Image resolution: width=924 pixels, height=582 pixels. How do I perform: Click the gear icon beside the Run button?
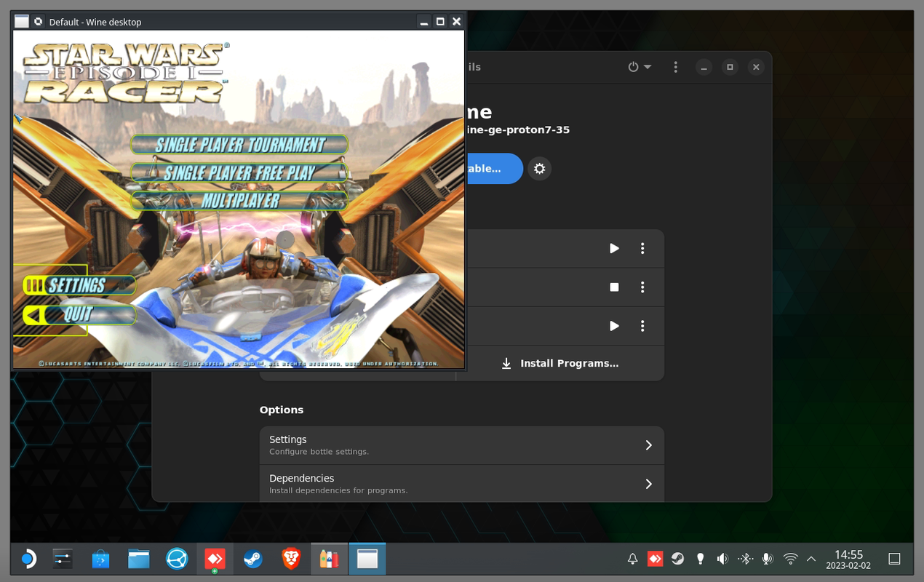[x=539, y=169]
